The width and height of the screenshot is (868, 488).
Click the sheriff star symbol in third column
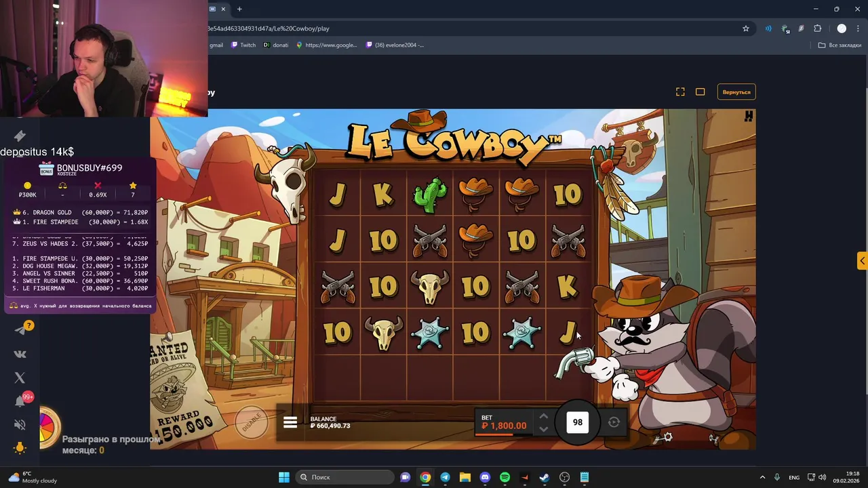click(430, 333)
